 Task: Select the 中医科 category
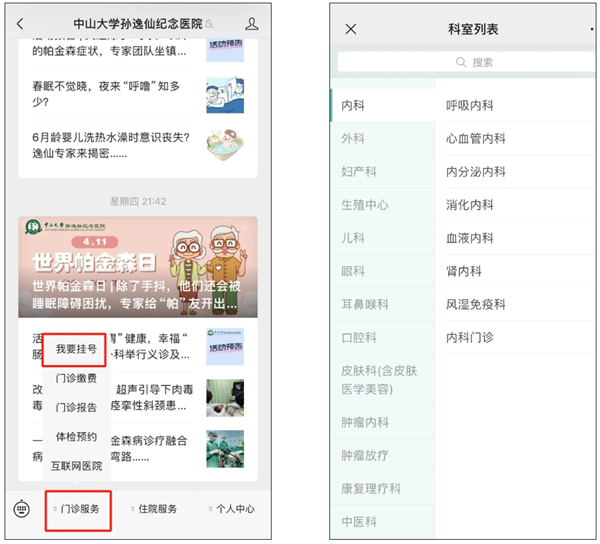pos(383,522)
